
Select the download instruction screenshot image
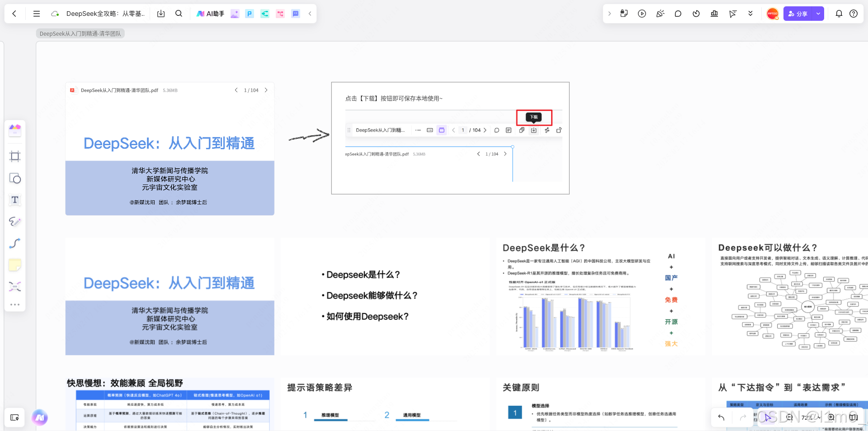(x=450, y=138)
